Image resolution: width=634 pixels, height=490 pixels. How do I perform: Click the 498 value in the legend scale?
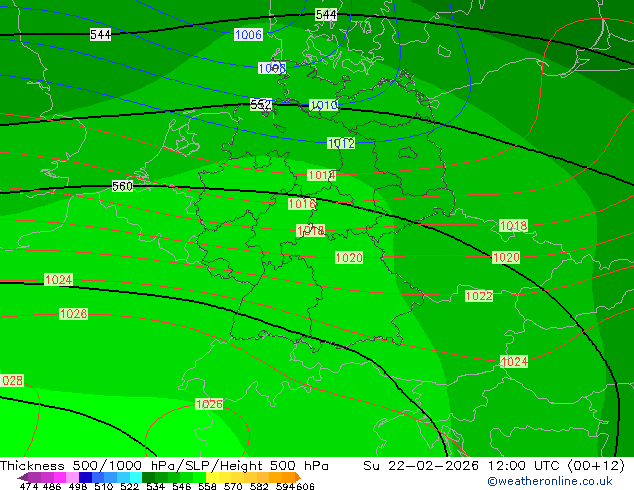click(x=78, y=486)
